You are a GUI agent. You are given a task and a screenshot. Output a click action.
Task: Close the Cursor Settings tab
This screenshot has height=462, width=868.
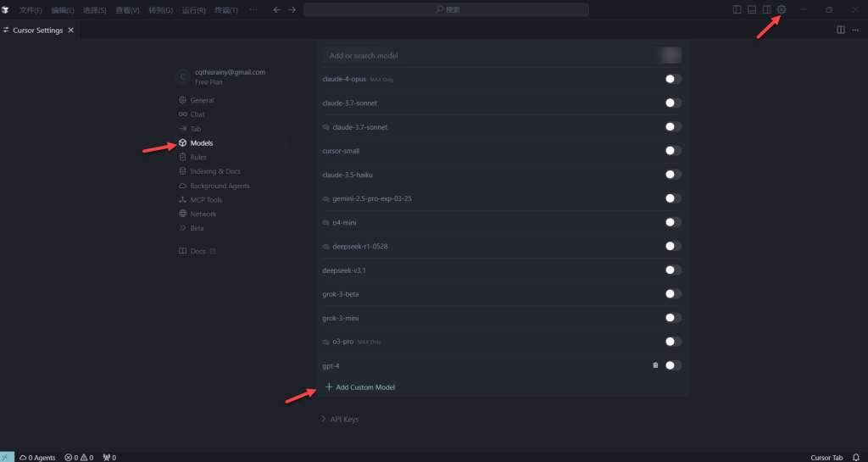click(x=71, y=30)
